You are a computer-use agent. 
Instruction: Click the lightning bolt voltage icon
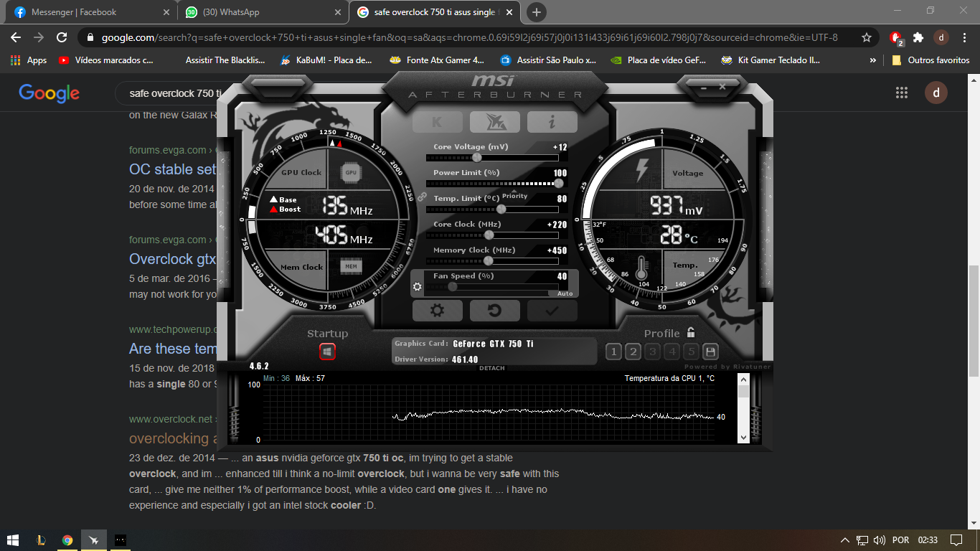(642, 170)
